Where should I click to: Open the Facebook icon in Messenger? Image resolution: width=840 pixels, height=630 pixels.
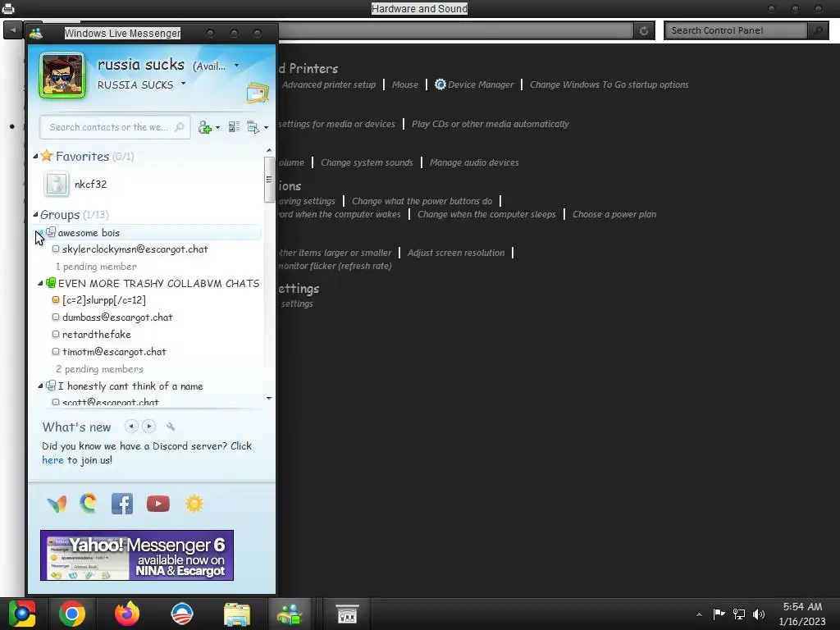(122, 504)
